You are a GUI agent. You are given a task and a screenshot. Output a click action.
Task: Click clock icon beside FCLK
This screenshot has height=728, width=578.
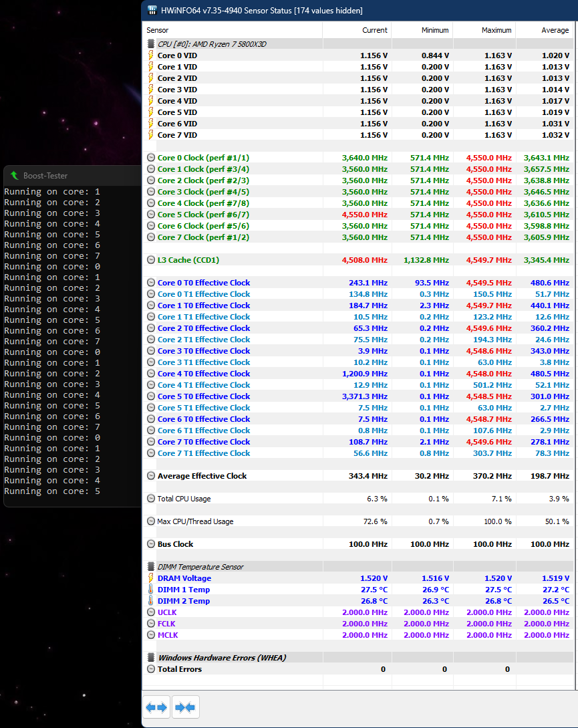(x=151, y=624)
